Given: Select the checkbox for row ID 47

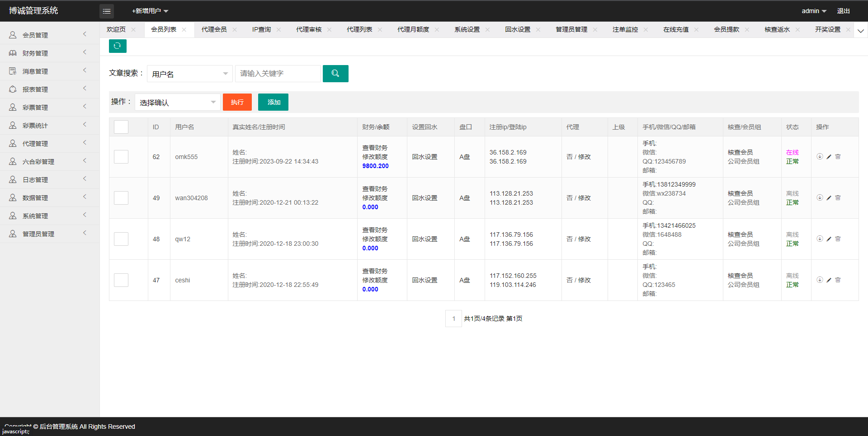Looking at the screenshot, I should point(121,280).
